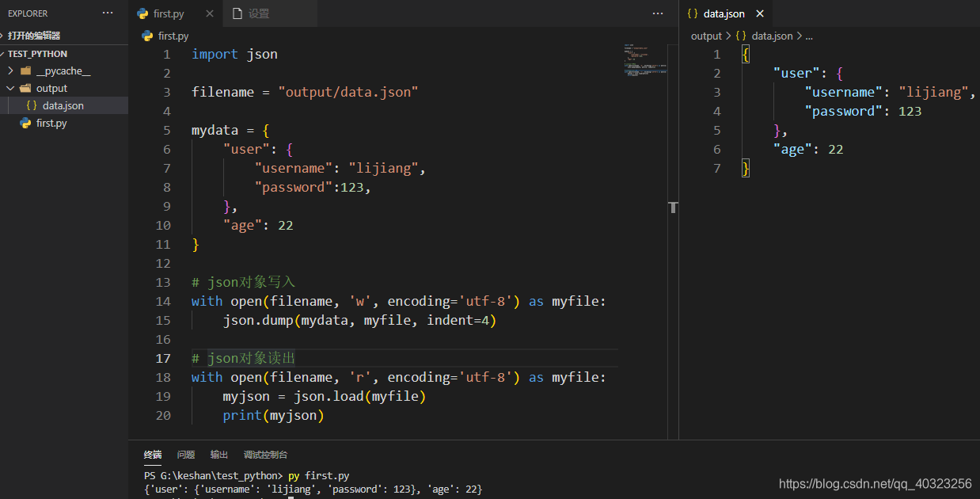980x499 pixels.
Task: Open editor group more actions ellipsis
Action: pos(658,13)
